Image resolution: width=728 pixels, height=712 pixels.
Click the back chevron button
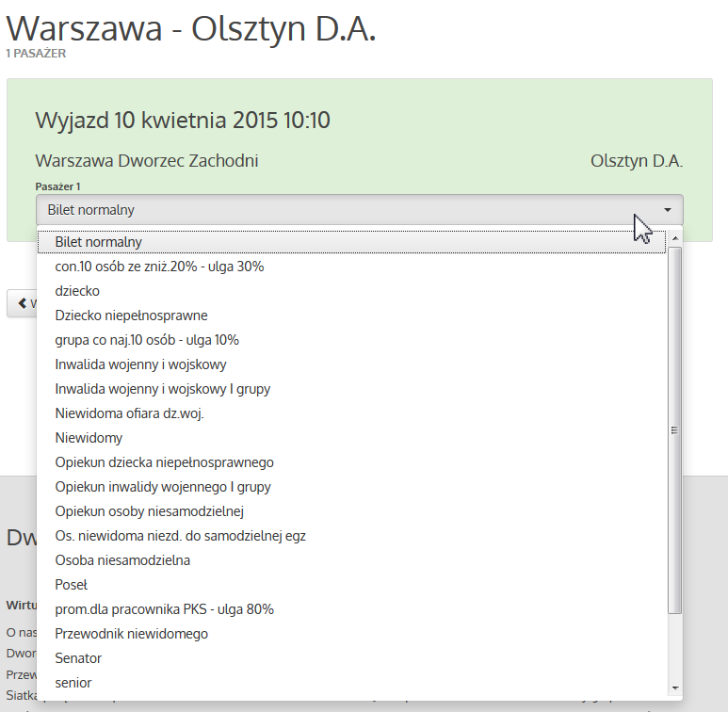(22, 303)
